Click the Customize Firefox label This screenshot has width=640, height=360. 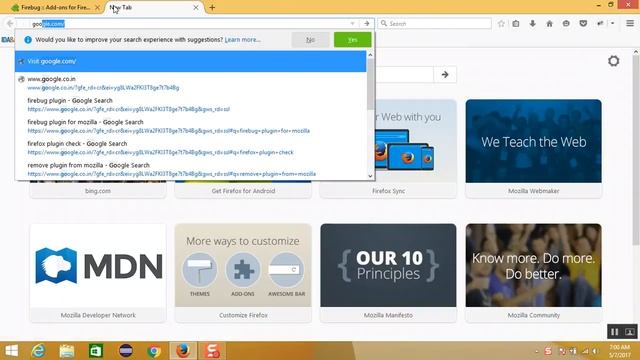point(243,315)
